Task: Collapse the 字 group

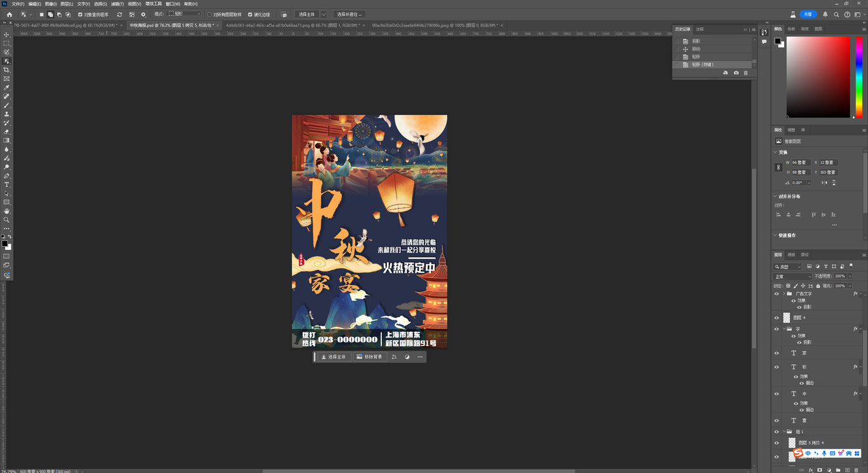Action: tap(783, 329)
